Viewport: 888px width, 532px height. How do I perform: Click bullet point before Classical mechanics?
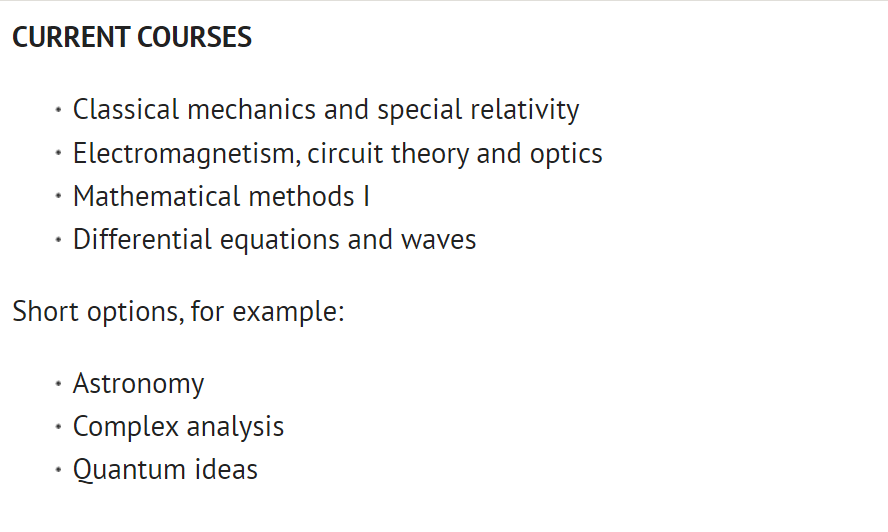click(58, 109)
